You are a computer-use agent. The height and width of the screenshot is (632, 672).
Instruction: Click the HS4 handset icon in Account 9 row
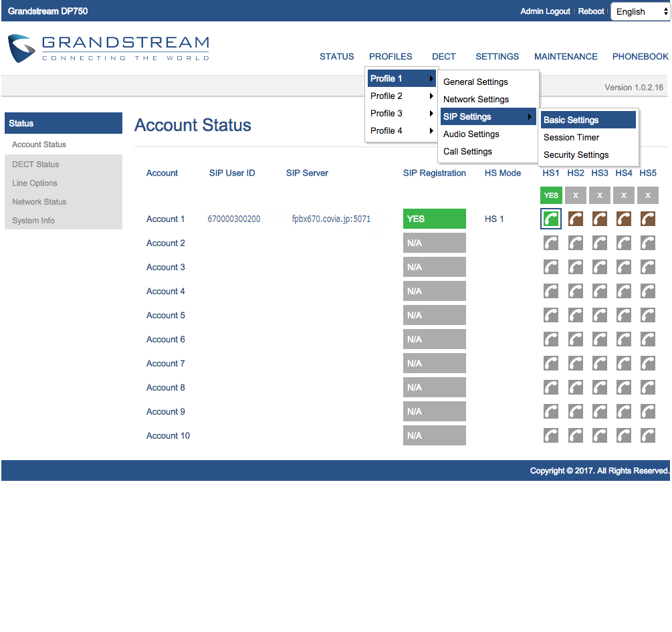[624, 411]
